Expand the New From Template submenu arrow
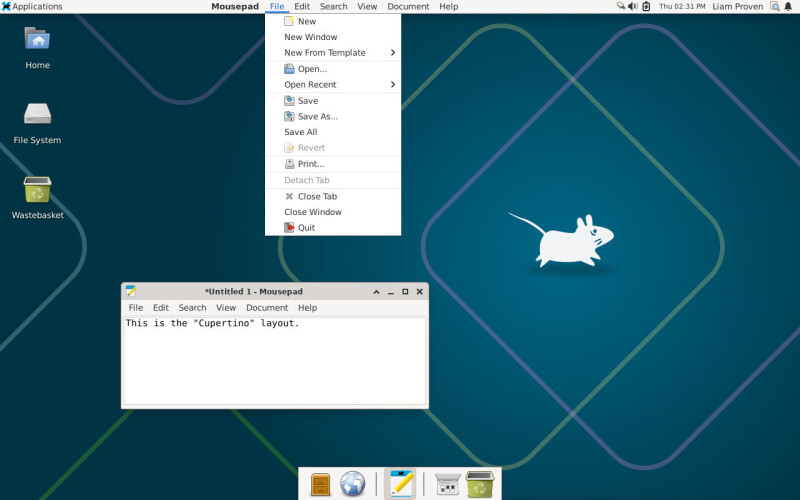800x500 pixels. (x=393, y=53)
